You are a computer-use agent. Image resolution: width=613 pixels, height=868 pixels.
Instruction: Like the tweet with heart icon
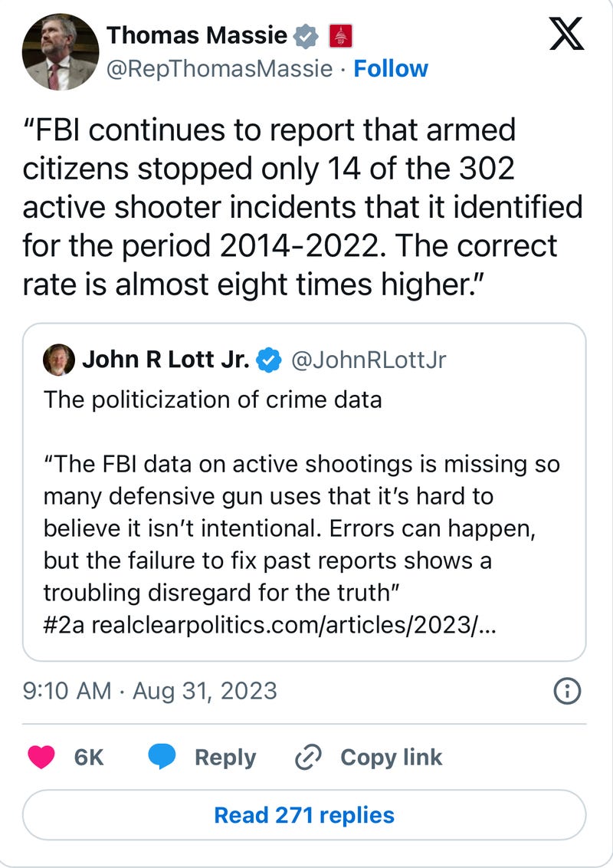coord(41,758)
